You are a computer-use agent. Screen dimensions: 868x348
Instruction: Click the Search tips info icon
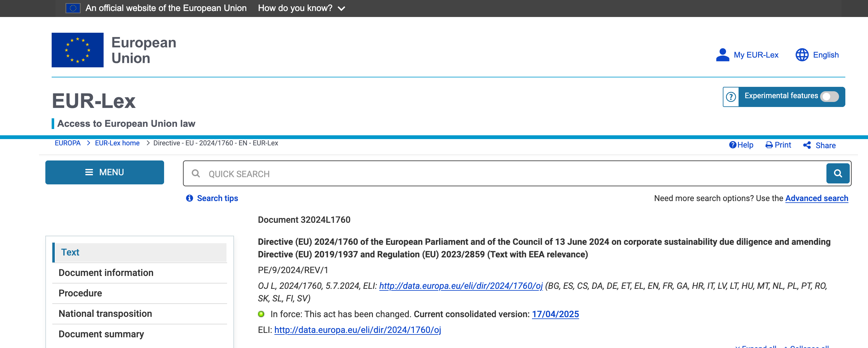189,198
